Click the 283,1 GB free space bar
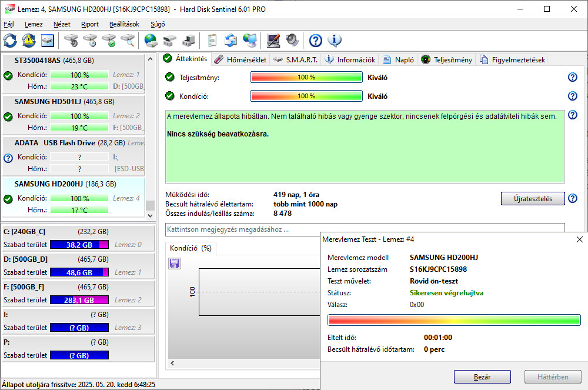This screenshot has height=390, width=588. (x=79, y=300)
